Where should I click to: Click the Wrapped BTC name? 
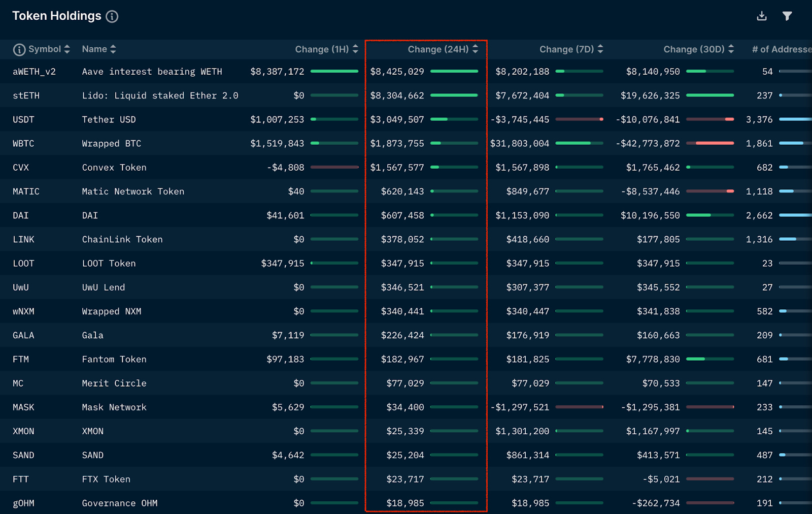pos(112,144)
